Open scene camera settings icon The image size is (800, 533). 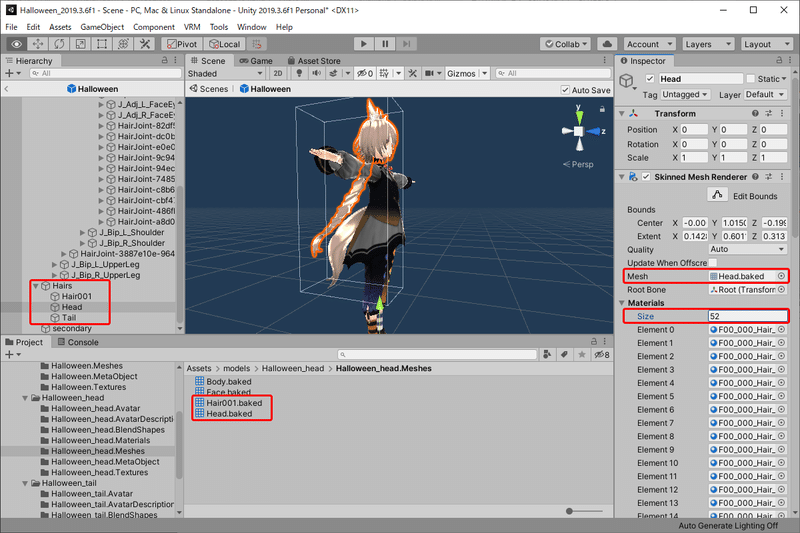pos(430,73)
